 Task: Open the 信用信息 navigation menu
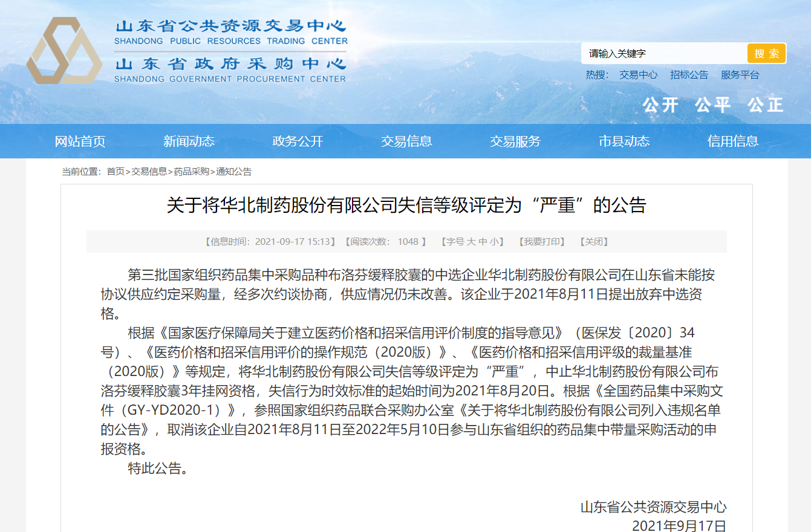coord(732,141)
